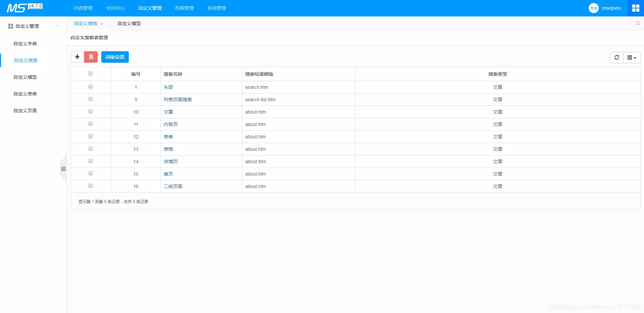
Task: Collapse the 自定义管理 sidebar group chevron
Action: (x=58, y=26)
